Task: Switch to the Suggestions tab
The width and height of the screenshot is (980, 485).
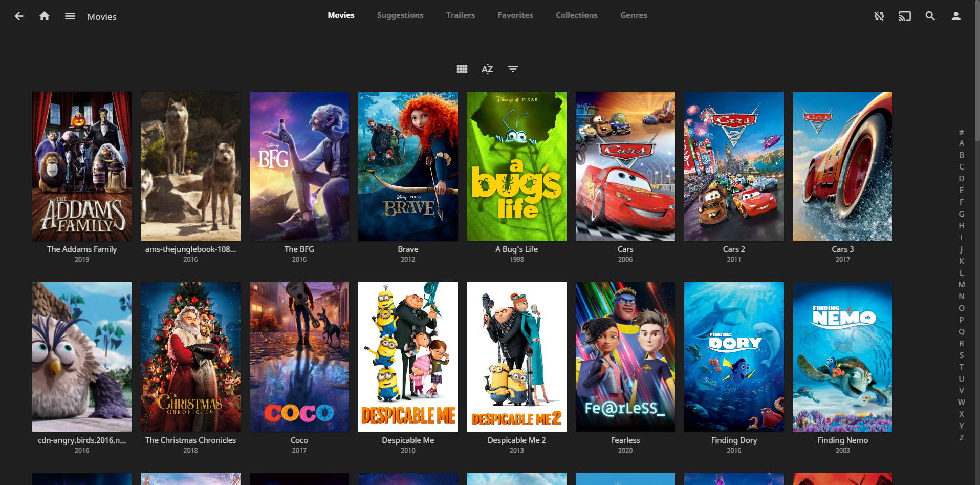Action: pyautogui.click(x=400, y=15)
